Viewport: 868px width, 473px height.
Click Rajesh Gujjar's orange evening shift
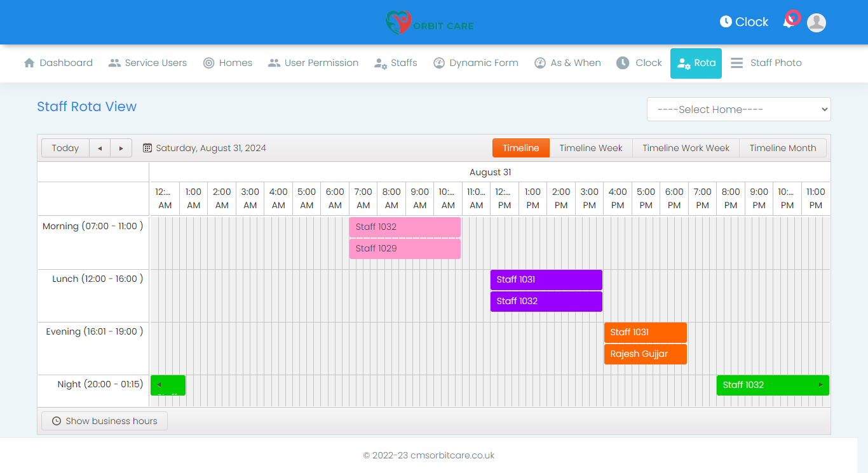click(645, 354)
